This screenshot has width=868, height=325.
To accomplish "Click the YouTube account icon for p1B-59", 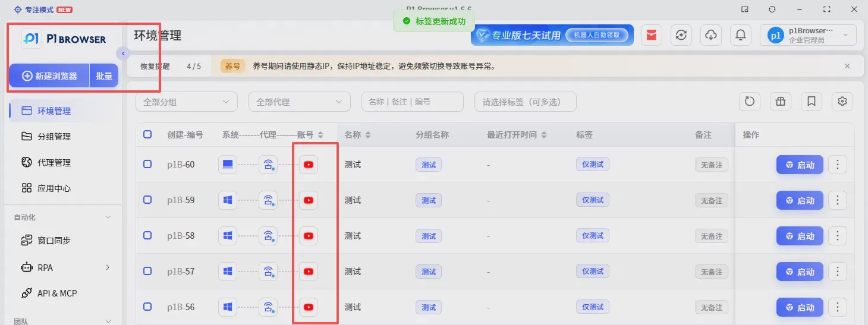I will pos(309,200).
